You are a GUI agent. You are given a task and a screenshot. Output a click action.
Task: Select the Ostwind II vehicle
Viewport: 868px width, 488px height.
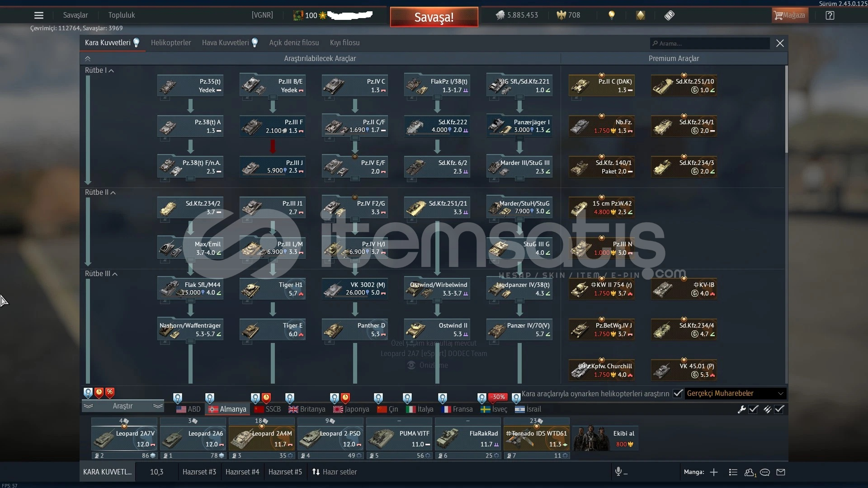[x=437, y=330]
